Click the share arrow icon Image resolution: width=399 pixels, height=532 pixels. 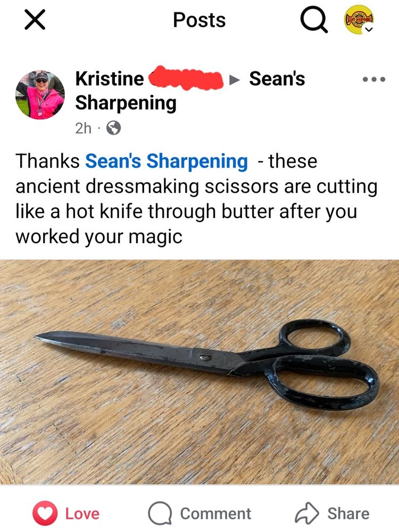click(x=307, y=513)
